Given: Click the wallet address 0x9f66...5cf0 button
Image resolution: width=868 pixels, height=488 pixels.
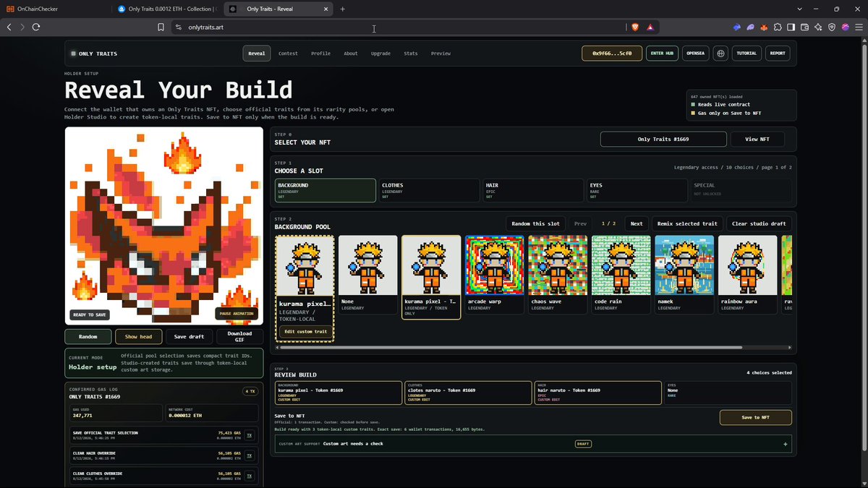Looking at the screenshot, I should tap(612, 53).
